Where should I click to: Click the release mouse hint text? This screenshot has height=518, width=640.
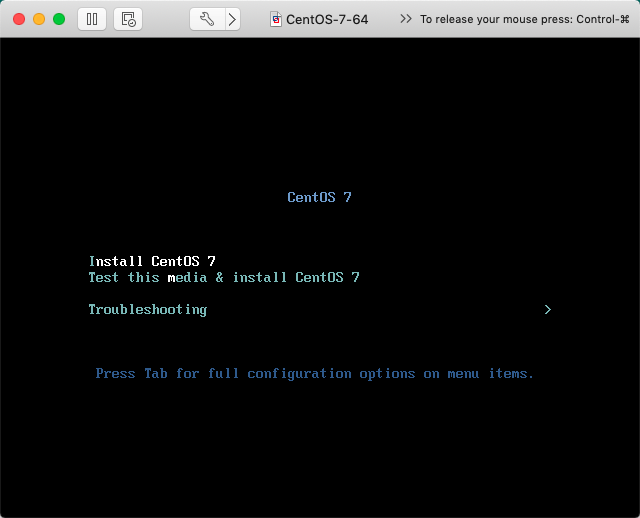[x=524, y=19]
